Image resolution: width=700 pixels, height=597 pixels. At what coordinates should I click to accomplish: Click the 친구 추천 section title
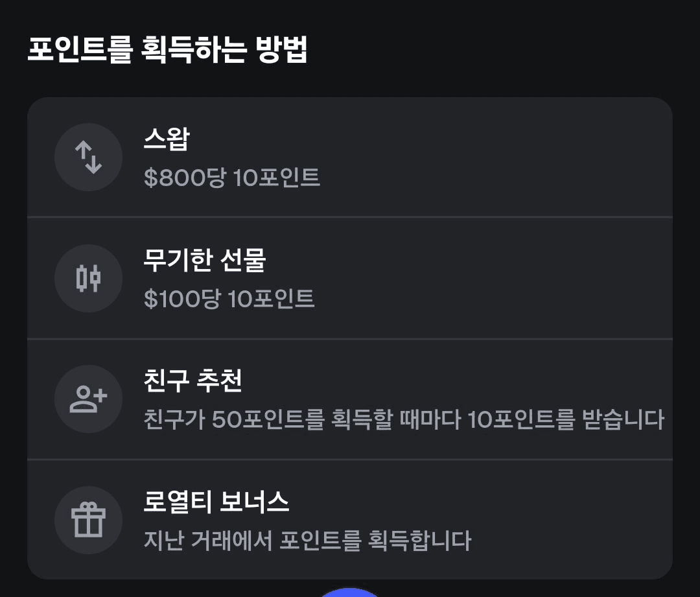click(x=191, y=380)
